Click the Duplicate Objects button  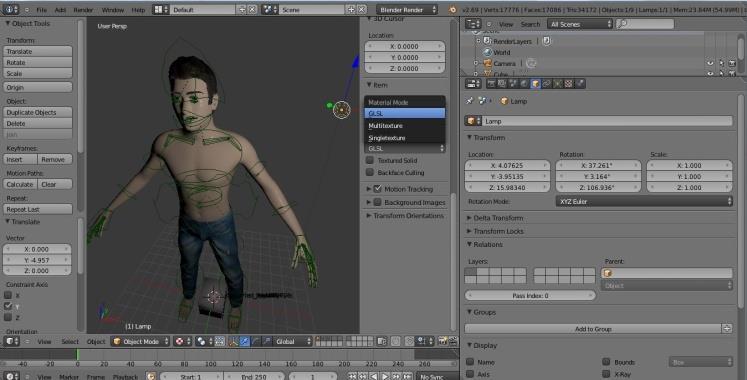(38, 112)
